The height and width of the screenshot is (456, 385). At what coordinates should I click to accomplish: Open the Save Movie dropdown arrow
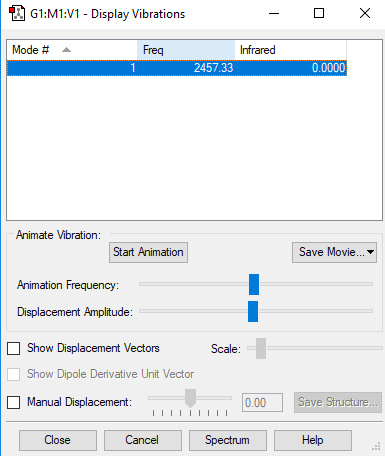click(x=370, y=252)
